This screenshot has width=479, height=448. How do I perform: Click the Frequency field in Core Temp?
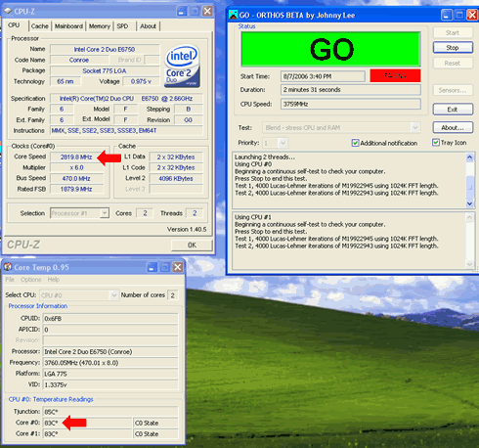[110, 363]
